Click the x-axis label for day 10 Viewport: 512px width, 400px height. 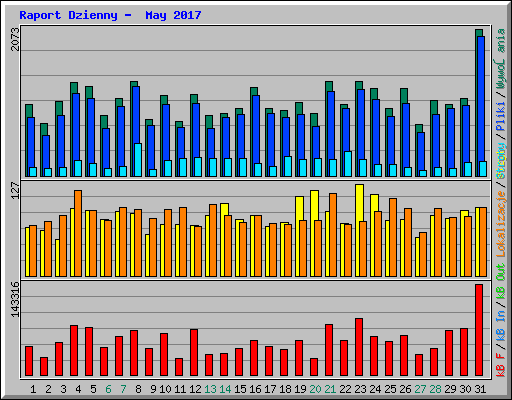click(x=165, y=389)
